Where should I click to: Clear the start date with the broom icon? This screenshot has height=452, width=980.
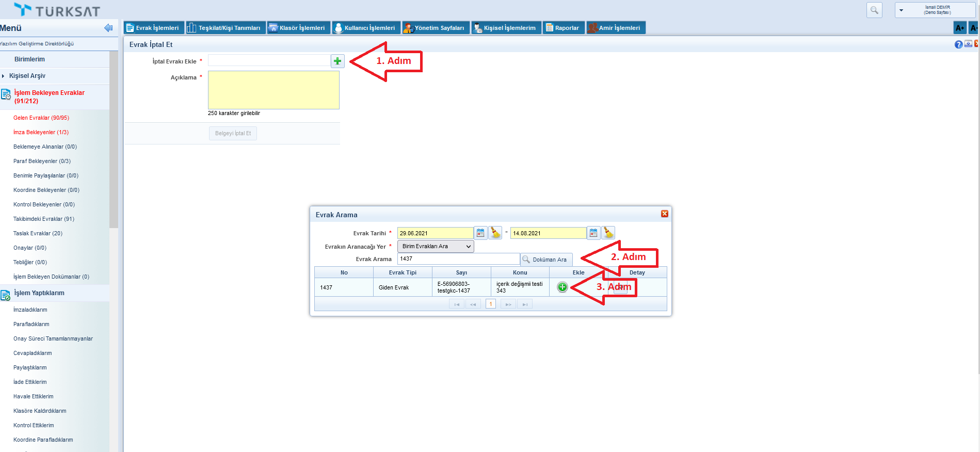(495, 233)
